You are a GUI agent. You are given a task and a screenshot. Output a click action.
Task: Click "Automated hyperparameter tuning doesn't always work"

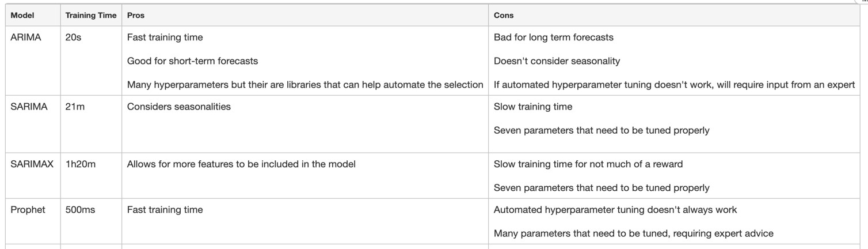[615, 210]
